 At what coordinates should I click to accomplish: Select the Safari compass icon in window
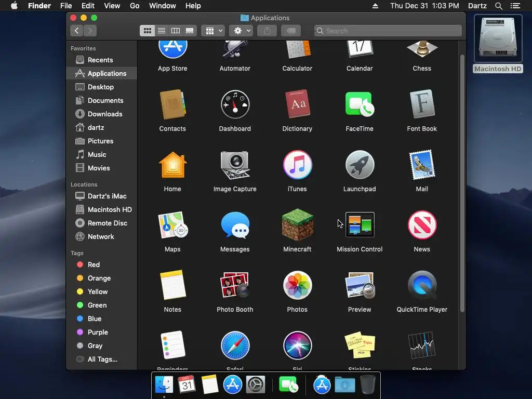pos(235,345)
